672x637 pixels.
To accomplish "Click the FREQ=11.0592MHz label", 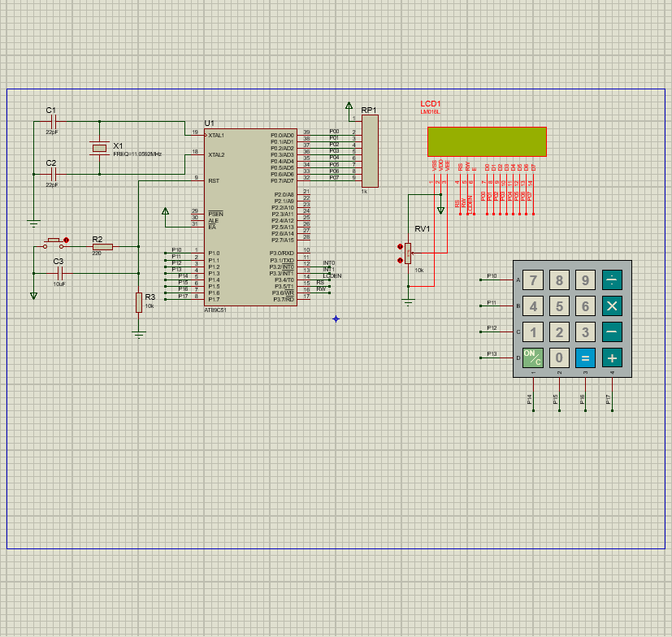I will 137,154.
